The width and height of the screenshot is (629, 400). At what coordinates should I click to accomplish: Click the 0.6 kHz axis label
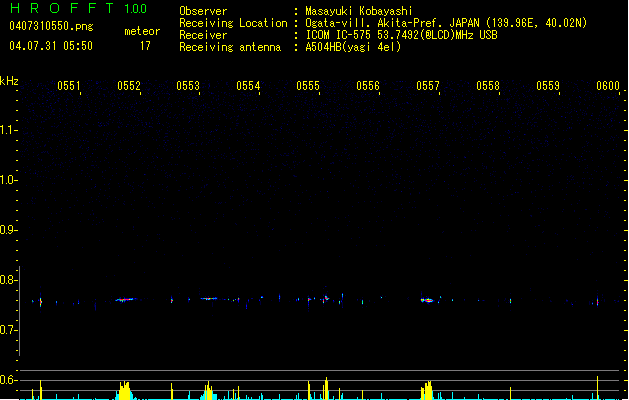click(8, 380)
